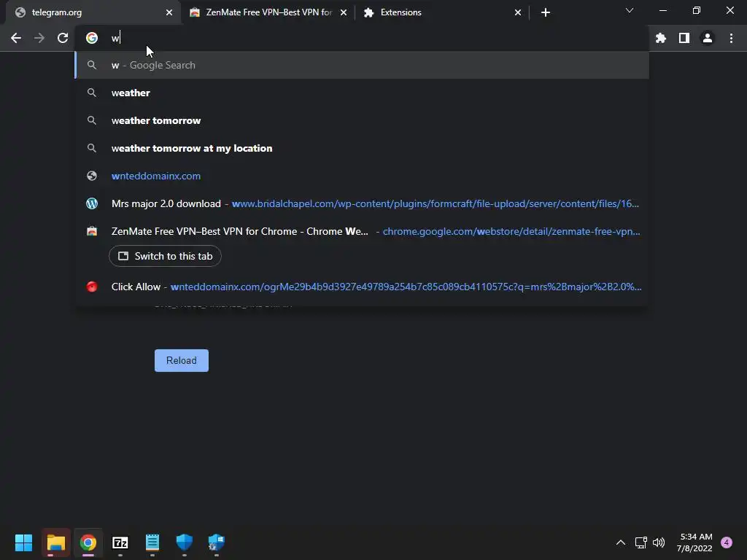Show hidden system tray icons
The height and width of the screenshot is (560, 747).
[x=621, y=542]
